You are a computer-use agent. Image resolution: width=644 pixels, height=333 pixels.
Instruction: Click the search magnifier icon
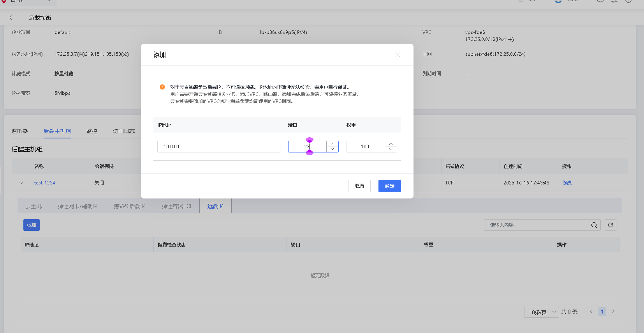coord(594,225)
